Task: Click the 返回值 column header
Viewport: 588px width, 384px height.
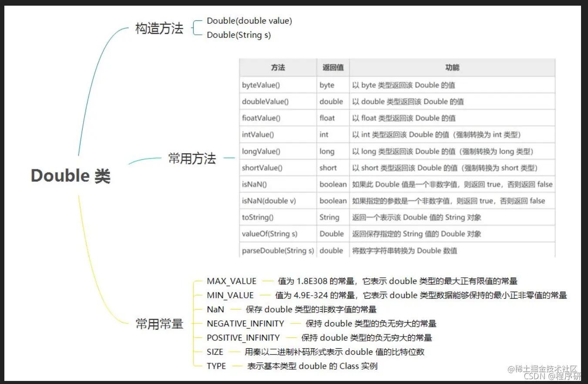Action: (333, 68)
